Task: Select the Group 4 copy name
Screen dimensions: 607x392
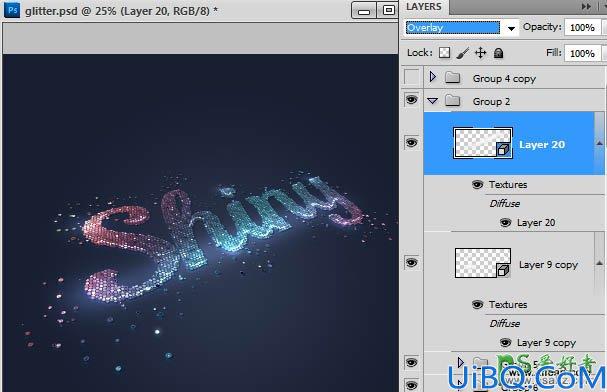Action: 504,79
